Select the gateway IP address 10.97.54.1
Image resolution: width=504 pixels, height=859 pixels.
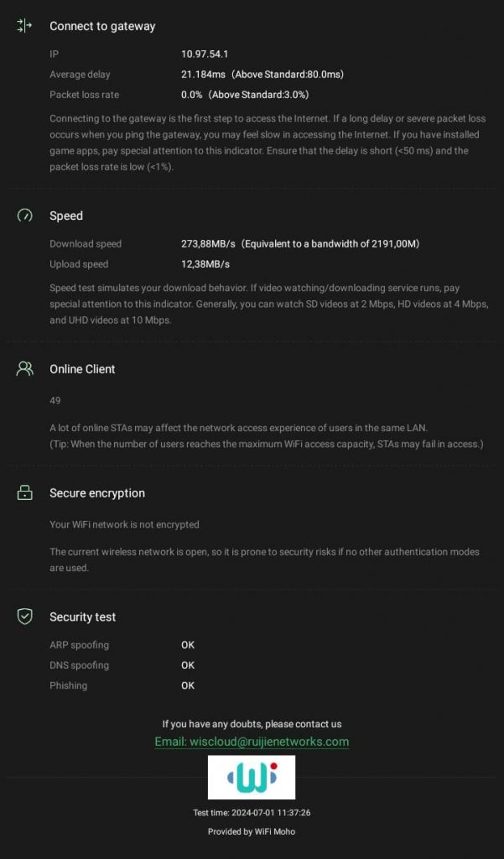205,55
